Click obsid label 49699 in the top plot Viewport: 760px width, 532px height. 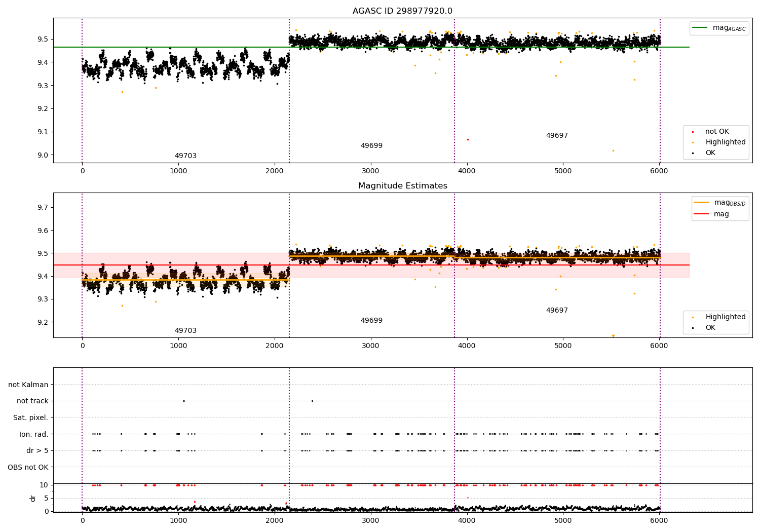(371, 146)
